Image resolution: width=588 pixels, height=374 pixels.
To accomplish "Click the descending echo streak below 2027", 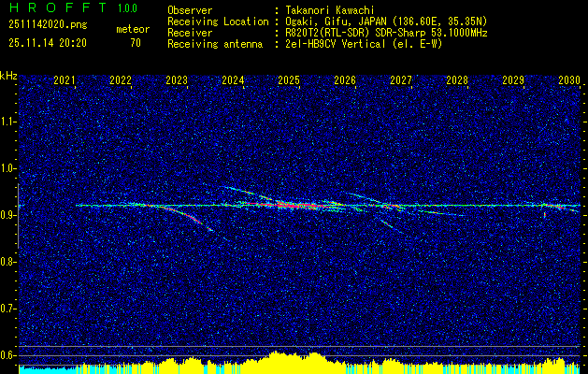I will [390, 226].
